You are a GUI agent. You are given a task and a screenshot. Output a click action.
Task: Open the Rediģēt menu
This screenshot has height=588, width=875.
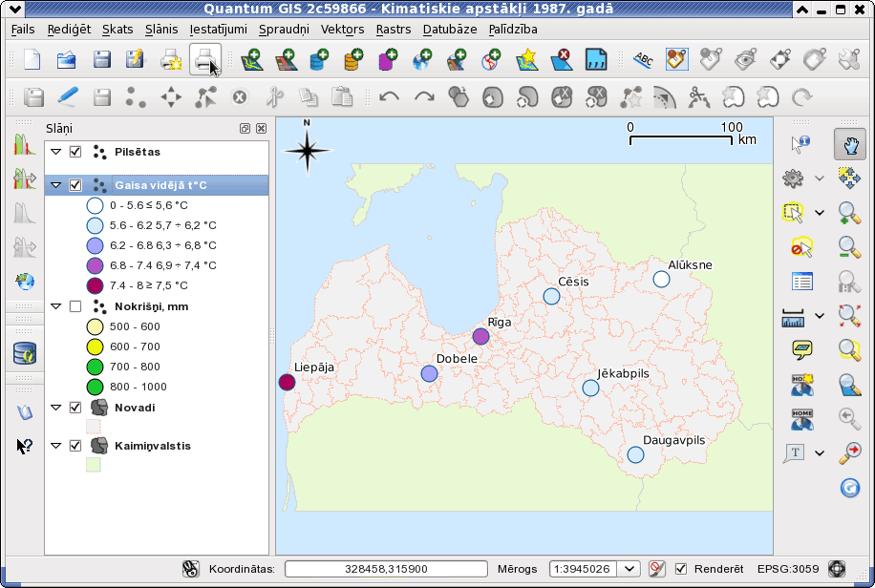[x=69, y=29]
